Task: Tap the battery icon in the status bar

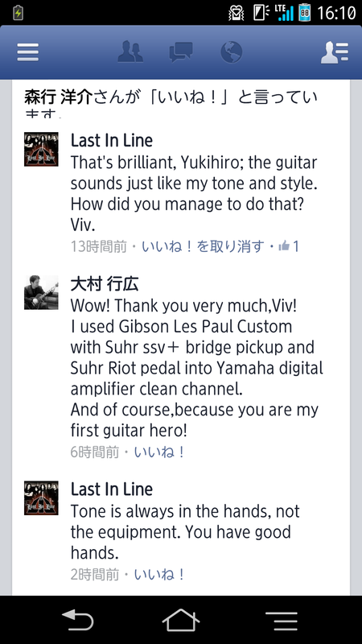Action: [x=305, y=12]
